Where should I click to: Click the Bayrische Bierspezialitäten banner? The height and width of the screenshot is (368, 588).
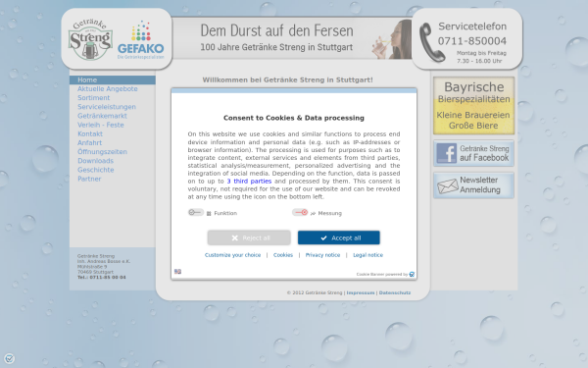click(x=473, y=106)
